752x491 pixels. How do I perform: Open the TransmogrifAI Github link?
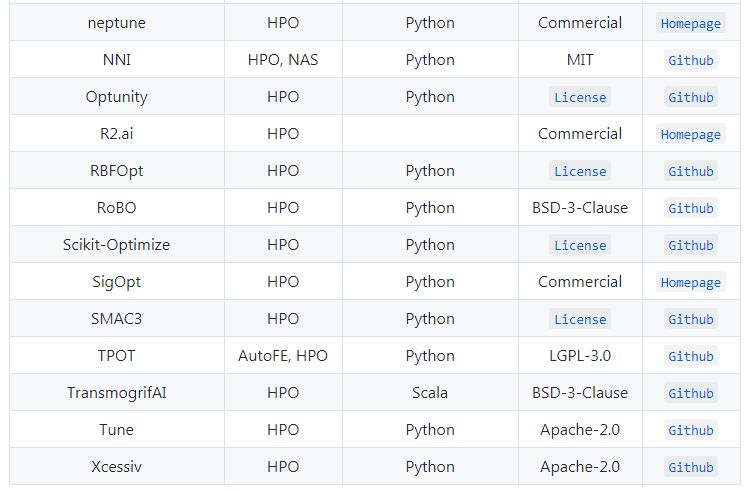pyautogui.click(x=691, y=393)
